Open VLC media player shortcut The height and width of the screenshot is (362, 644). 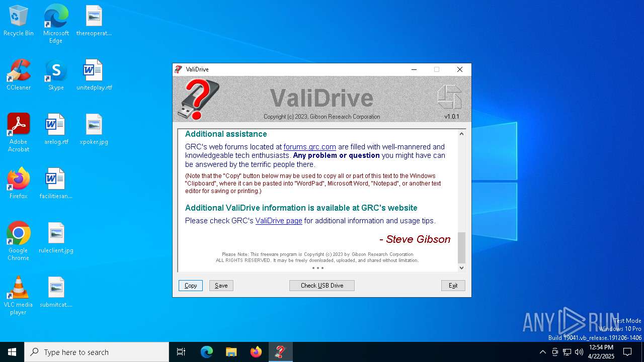click(x=19, y=296)
